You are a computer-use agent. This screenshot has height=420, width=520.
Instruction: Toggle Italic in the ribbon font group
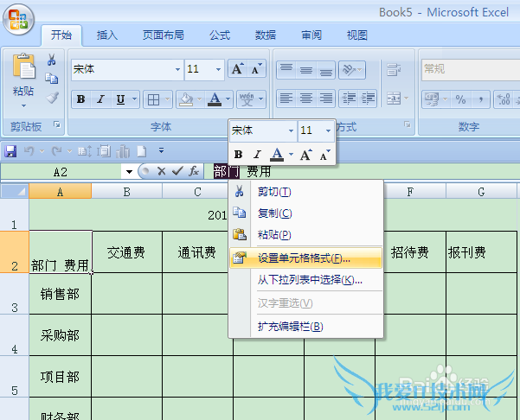click(101, 99)
